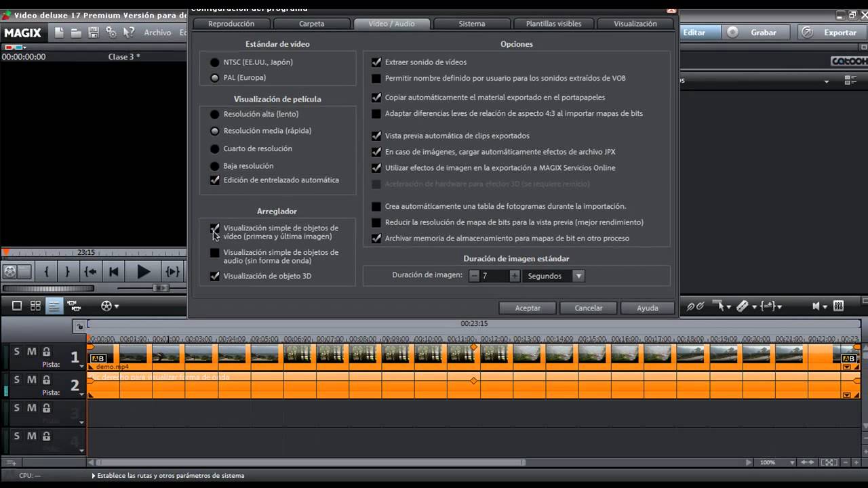868x488 pixels.
Task: Switch to Scene overview grid icon
Action: (35, 306)
